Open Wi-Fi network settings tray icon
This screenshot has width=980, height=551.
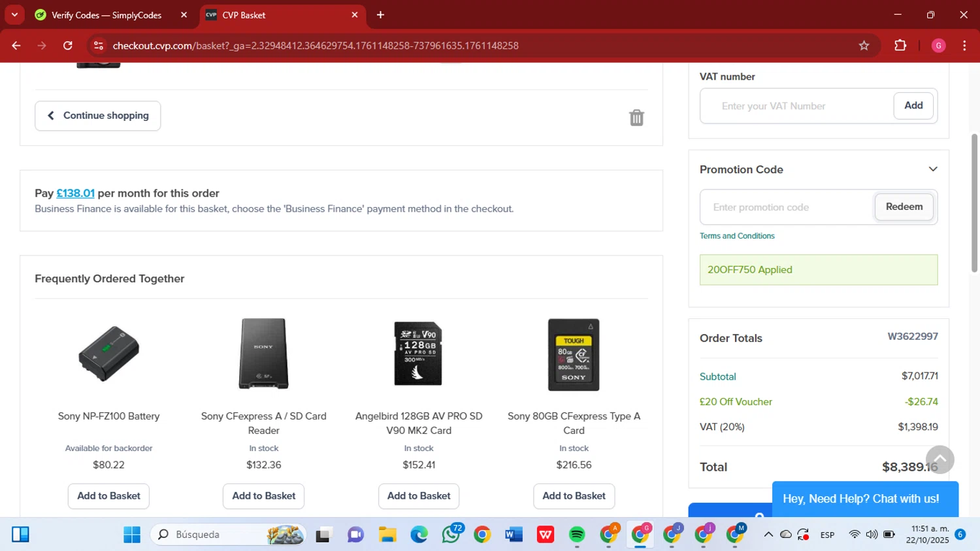855,535
